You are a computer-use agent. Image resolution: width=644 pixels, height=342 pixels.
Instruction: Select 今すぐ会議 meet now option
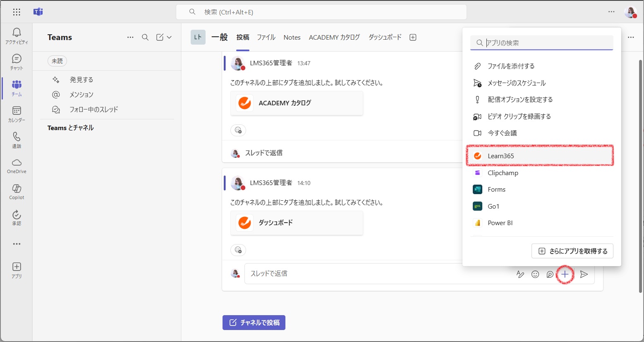542,133
